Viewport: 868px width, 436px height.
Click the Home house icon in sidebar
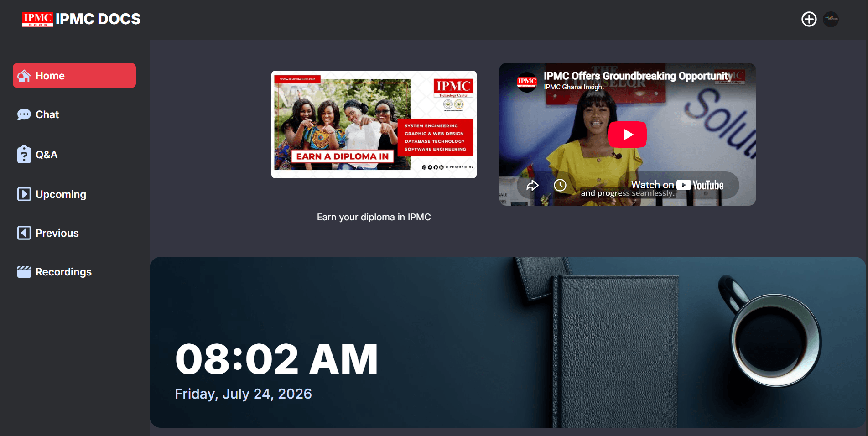24,76
